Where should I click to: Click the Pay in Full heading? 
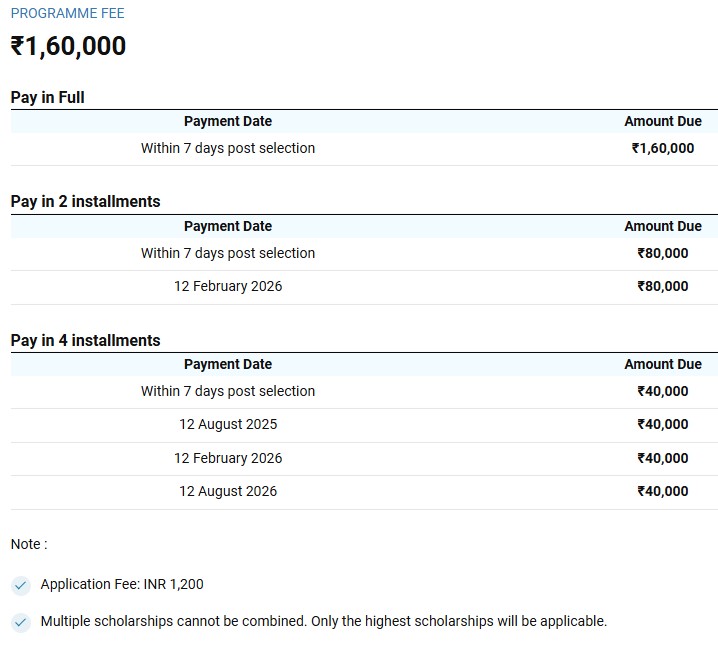[47, 97]
